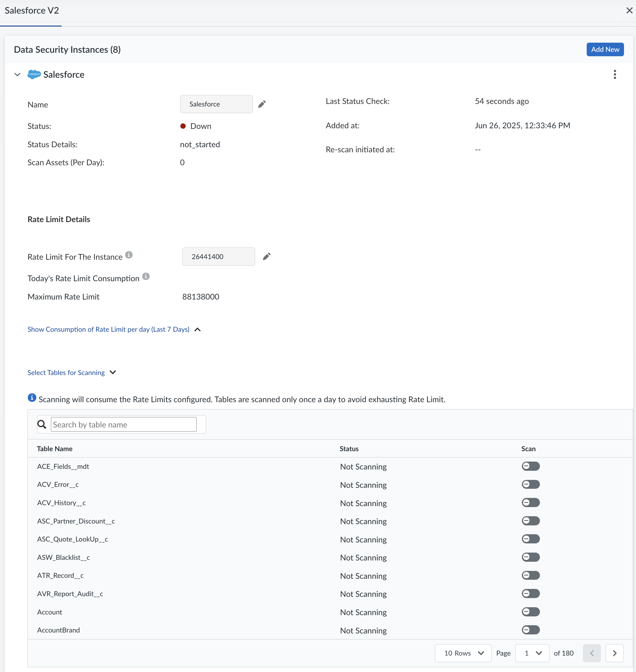Viewport: 636px width, 672px height.
Task: Open the page number dropdown
Action: [x=532, y=653]
